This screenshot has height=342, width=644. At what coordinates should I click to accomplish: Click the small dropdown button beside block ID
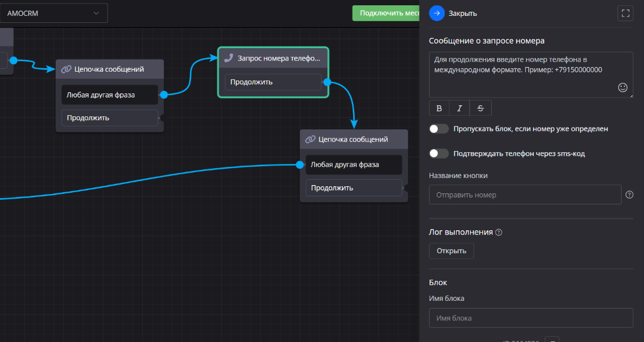click(551, 340)
